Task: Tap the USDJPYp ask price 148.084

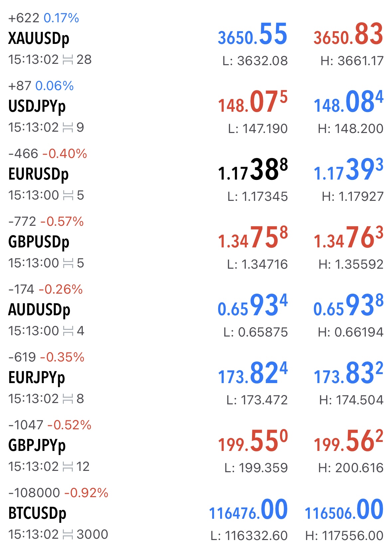Action: 348,102
